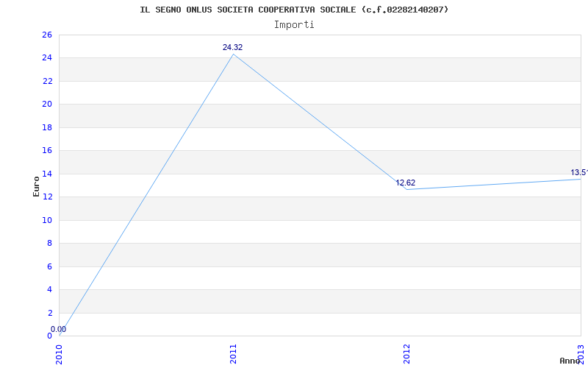Click the 2012 x-axis year label
Viewport: 588px width, 368px height.
(x=407, y=354)
